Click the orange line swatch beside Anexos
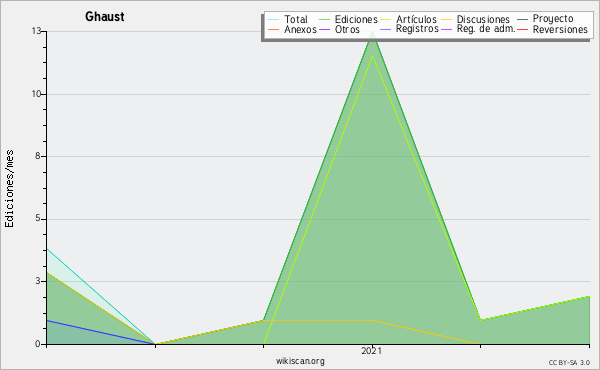Screen dimensions: 600x370 [274, 29]
